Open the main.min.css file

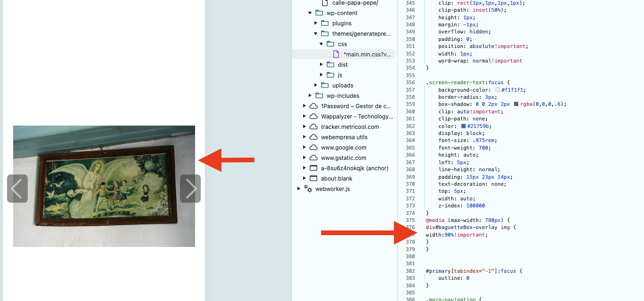(x=367, y=55)
